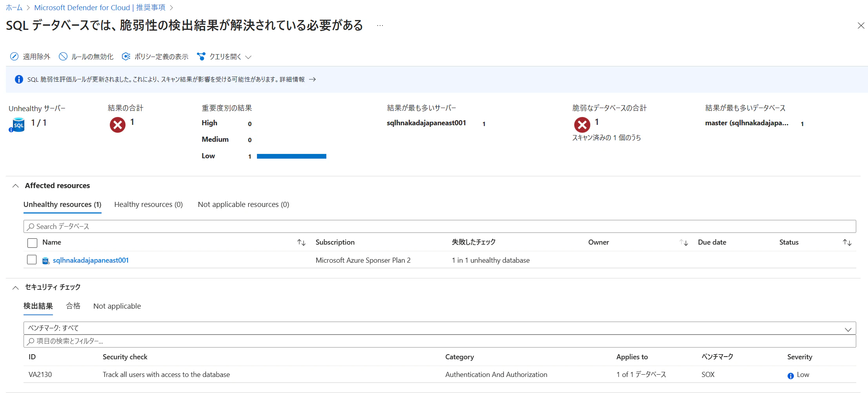Tick checkbox for sqlhnakadajapaneast001 row
Viewport: 868px width, 397px height.
[32, 260]
